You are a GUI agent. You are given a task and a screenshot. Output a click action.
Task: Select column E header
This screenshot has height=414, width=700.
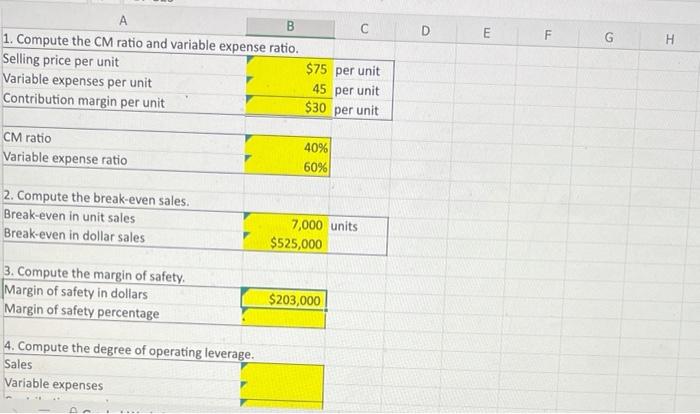pos(487,33)
